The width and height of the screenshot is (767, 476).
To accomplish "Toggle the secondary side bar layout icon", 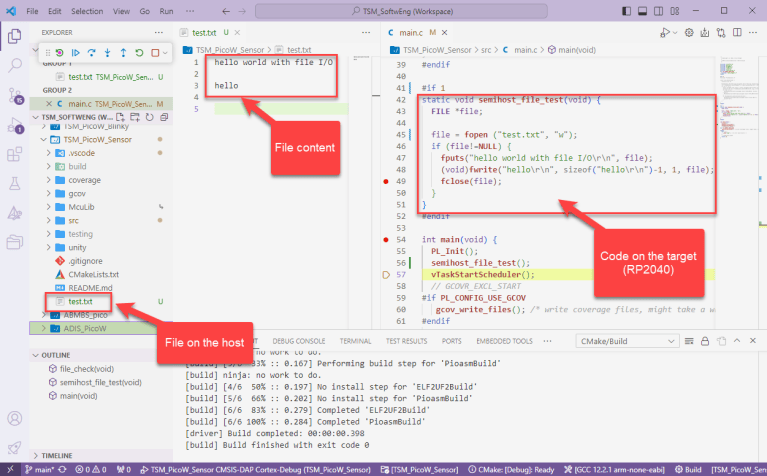I will pyautogui.click(x=658, y=11).
